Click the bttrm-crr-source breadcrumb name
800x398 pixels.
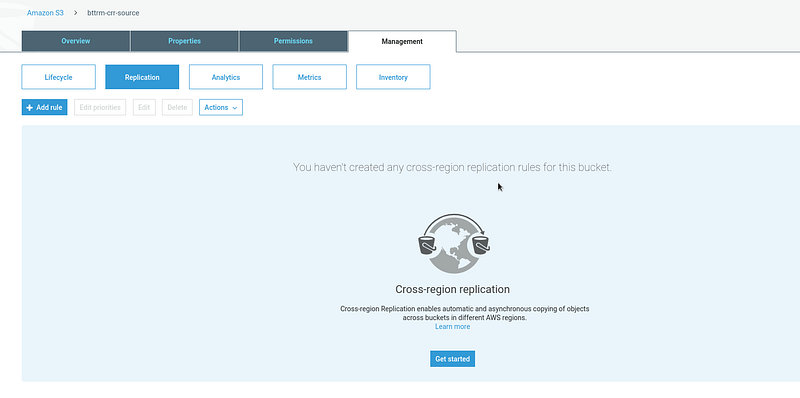(x=113, y=13)
